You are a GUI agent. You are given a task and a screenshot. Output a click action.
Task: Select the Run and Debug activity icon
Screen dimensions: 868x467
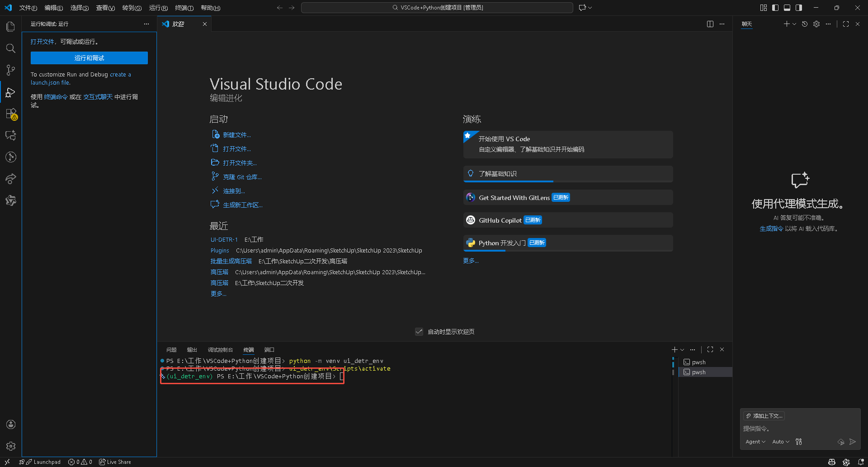click(x=10, y=92)
